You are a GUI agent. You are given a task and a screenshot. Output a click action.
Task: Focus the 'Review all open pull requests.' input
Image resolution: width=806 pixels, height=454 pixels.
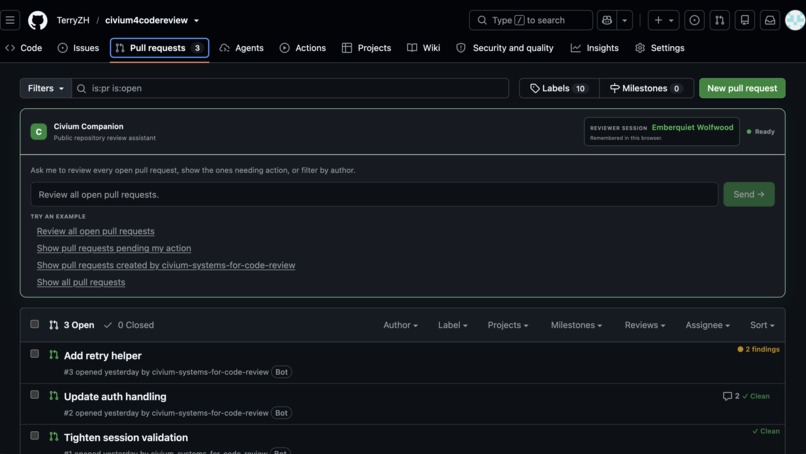click(374, 194)
